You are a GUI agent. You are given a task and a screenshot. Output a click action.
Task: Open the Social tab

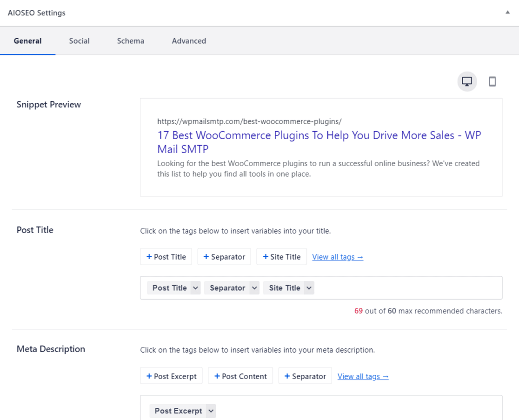click(x=79, y=41)
